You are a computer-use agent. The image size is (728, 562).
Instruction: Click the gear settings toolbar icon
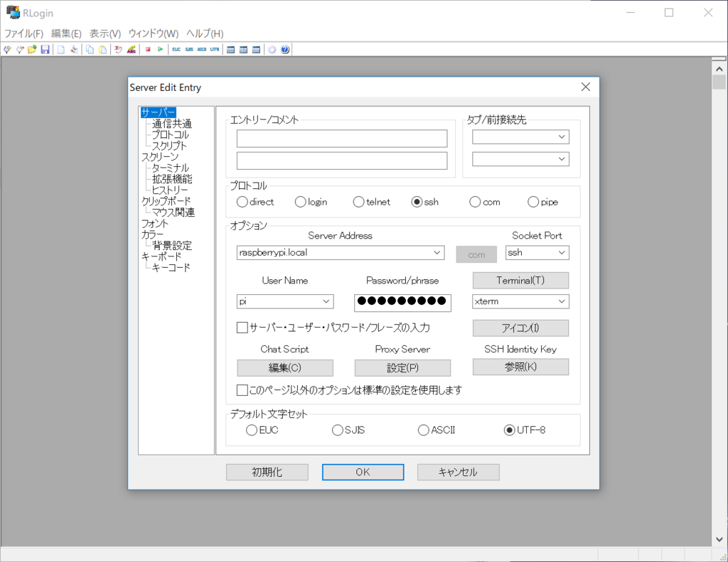point(272,50)
